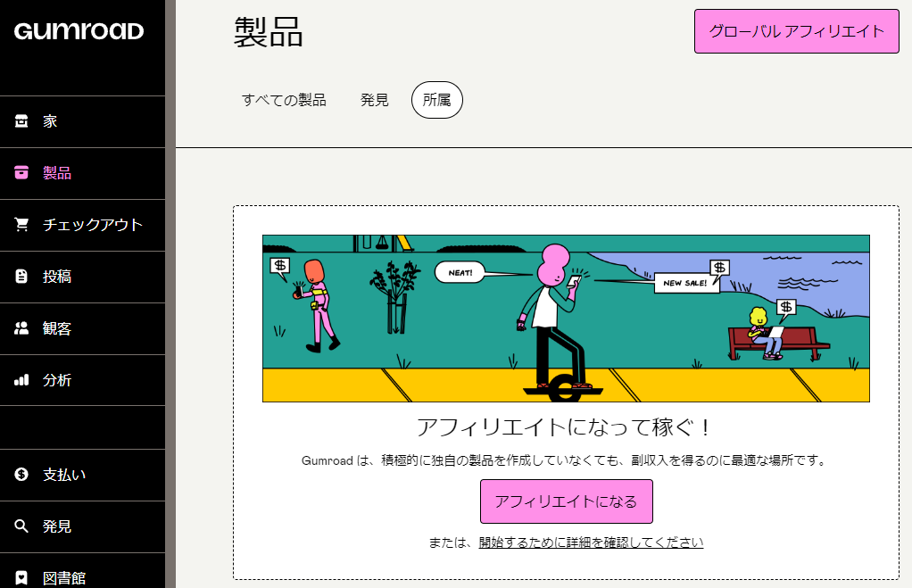Click the NEW SALE! speech bubble in the banner
This screenshot has height=588, width=912.
pos(685,283)
